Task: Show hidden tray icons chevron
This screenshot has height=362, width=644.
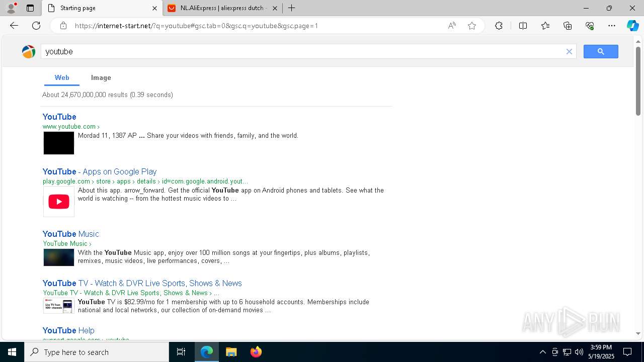Action: click(x=542, y=352)
